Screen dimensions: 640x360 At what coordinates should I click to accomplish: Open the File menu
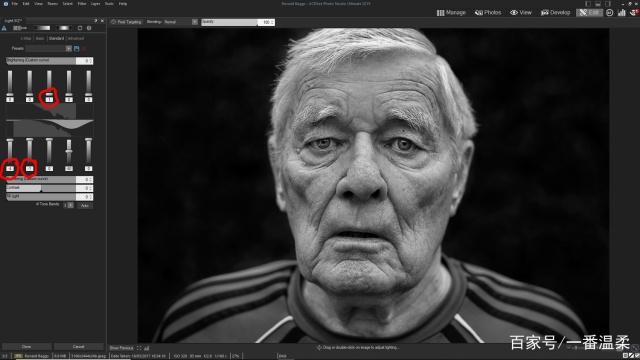[x=15, y=4]
